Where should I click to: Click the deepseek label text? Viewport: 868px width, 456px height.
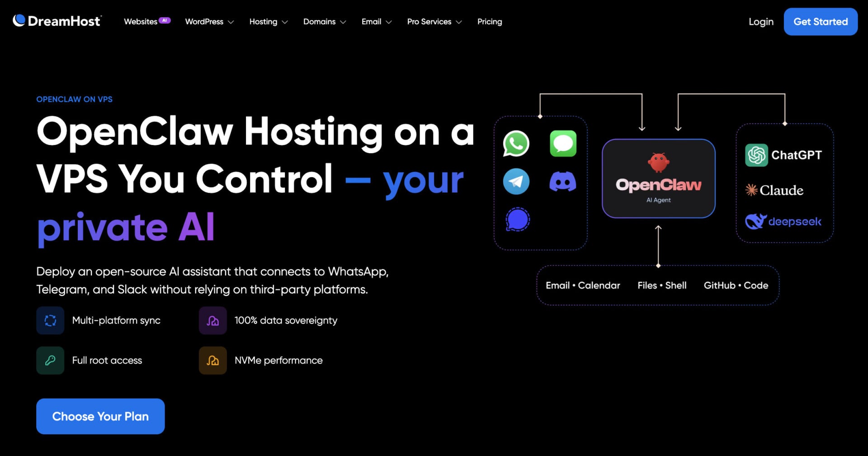(795, 221)
